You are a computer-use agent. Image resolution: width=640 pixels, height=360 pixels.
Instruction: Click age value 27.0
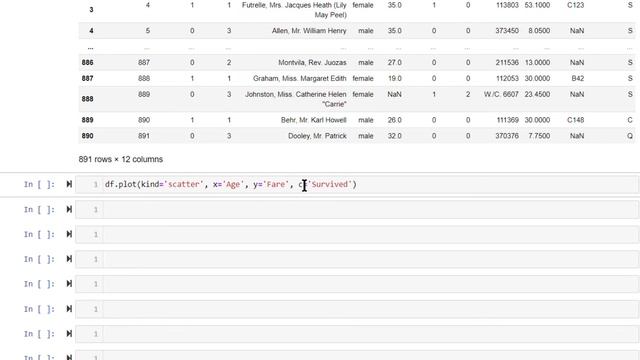(395, 62)
